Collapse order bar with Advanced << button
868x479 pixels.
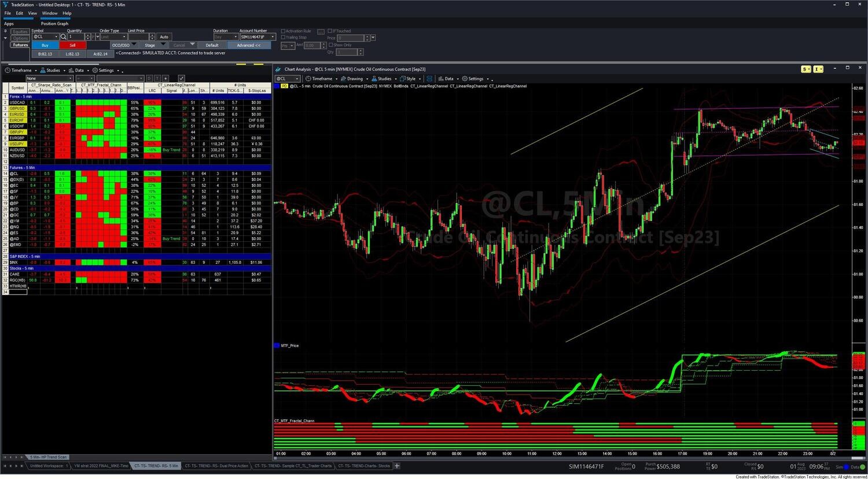(x=249, y=45)
